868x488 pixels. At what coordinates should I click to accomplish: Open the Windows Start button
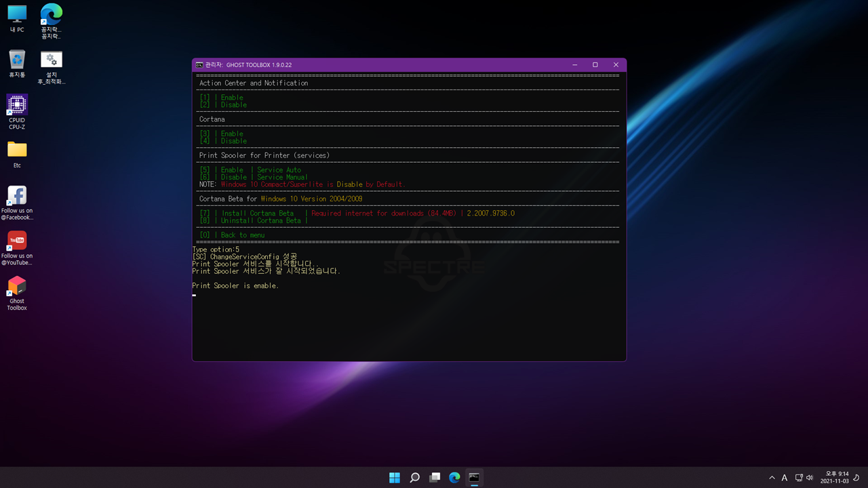pyautogui.click(x=394, y=477)
